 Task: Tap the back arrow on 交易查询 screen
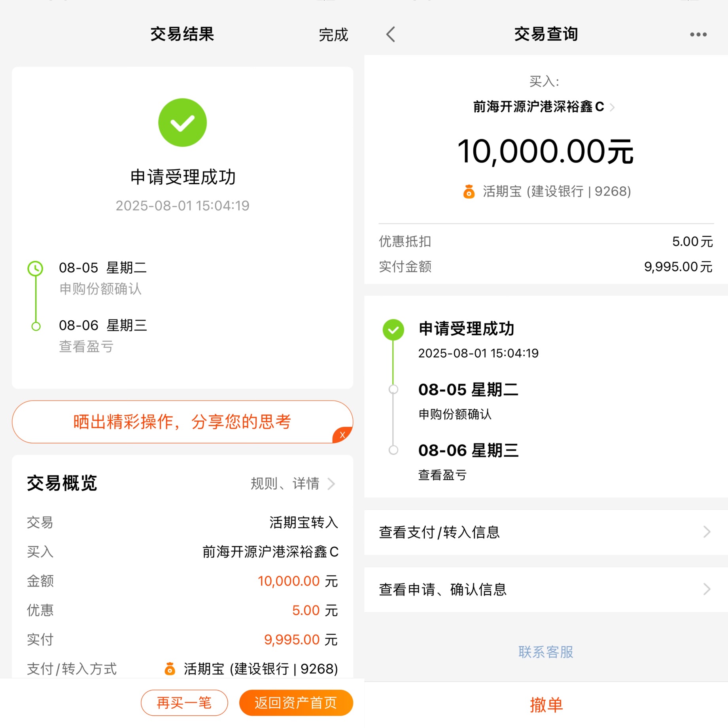click(x=391, y=34)
